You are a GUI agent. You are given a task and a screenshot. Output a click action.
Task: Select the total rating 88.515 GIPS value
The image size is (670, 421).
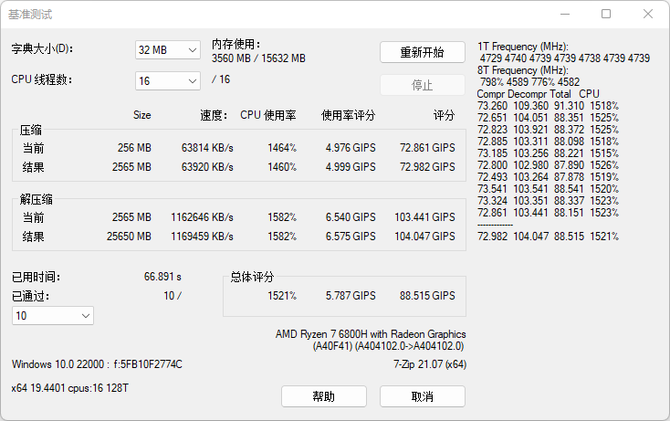coord(427,296)
